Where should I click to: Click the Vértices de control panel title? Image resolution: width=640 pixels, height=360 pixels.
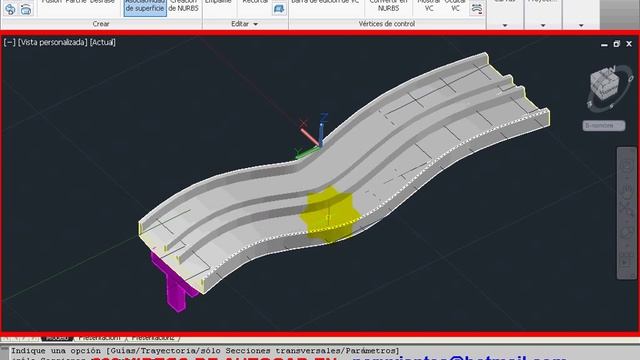coord(387,24)
